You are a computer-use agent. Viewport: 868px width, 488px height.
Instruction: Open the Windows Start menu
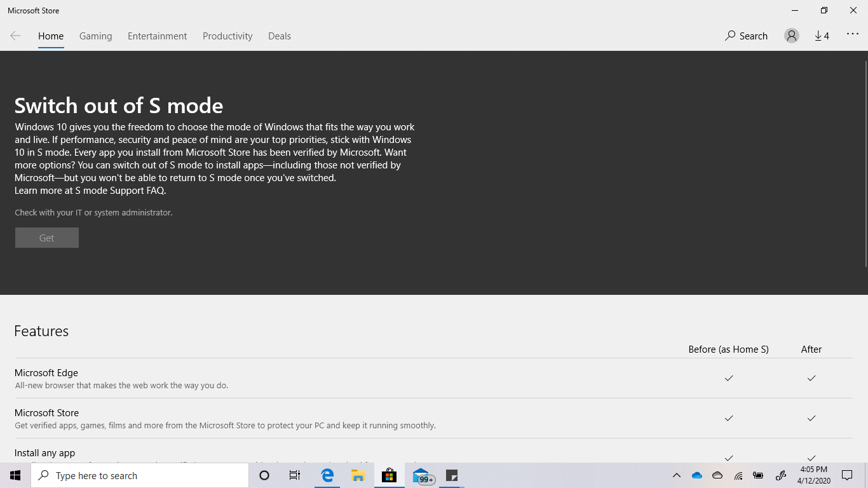click(15, 475)
